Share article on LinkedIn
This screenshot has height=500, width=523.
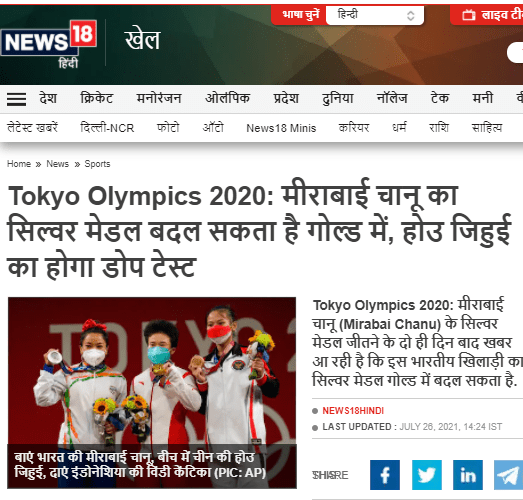(468, 475)
